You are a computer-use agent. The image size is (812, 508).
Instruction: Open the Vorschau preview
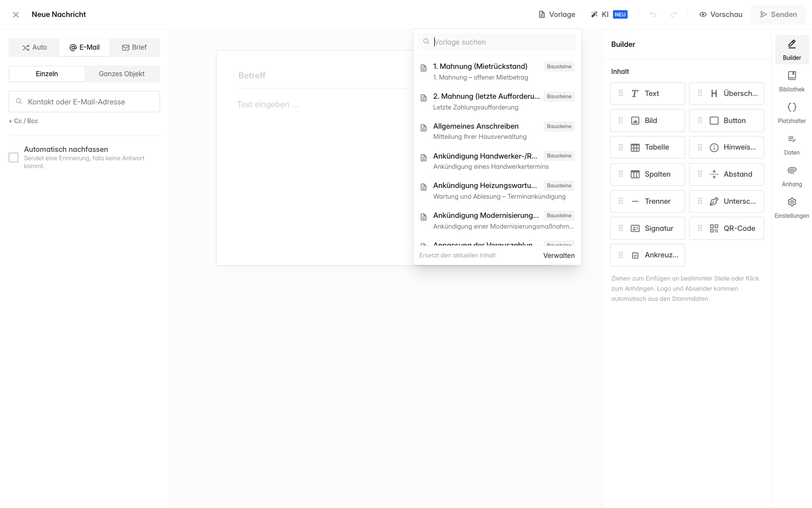721,15
